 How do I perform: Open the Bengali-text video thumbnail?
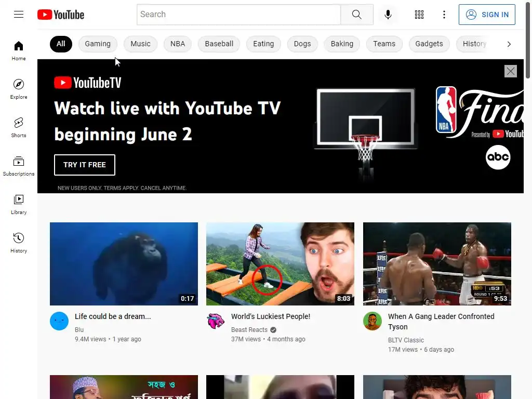pyautogui.click(x=124, y=387)
